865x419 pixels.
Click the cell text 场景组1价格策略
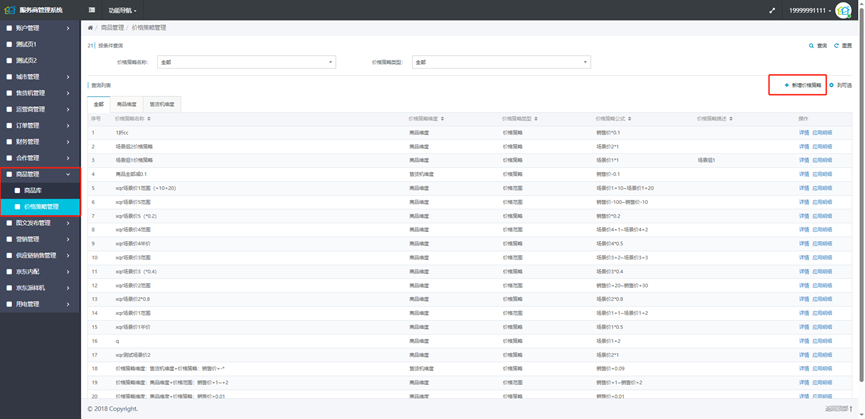pyautogui.click(x=134, y=160)
